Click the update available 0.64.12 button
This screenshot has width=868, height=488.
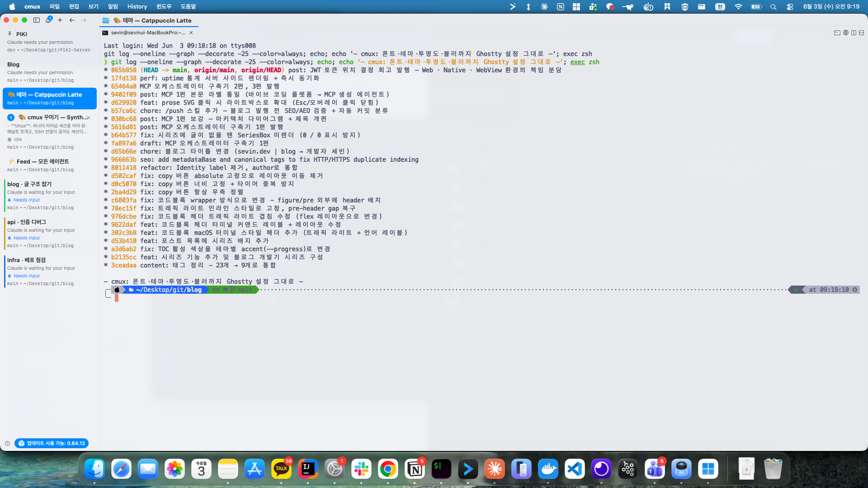pos(52,443)
